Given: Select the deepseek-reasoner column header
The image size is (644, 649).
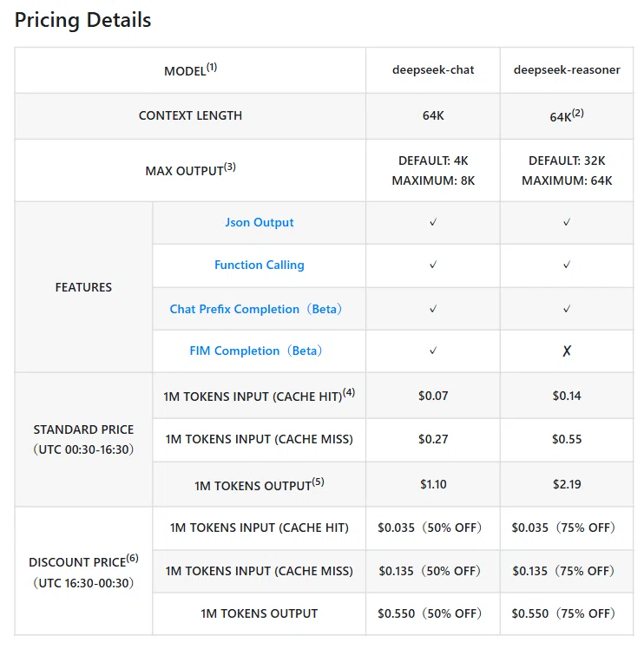Looking at the screenshot, I should pos(567,70).
